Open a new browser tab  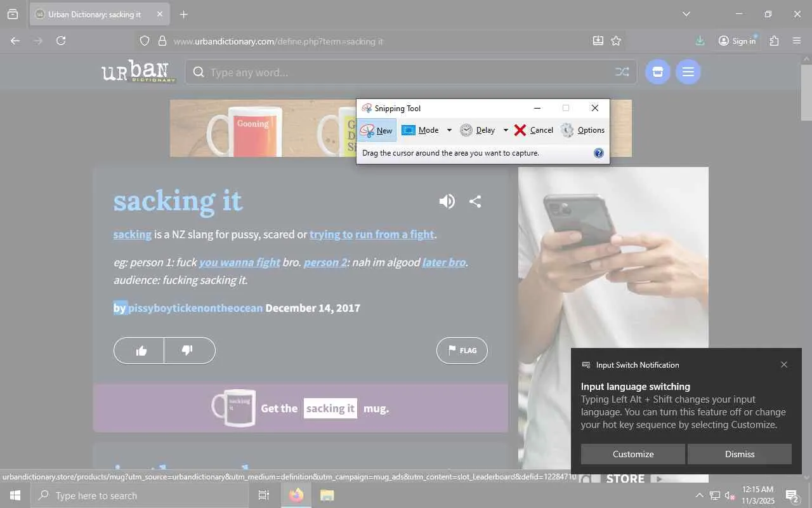click(184, 14)
